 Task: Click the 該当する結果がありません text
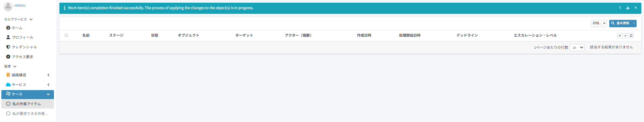pos(612,47)
